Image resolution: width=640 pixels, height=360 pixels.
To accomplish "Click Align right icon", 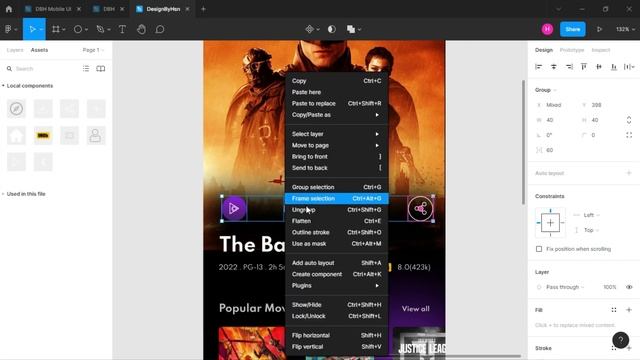I will (569, 67).
